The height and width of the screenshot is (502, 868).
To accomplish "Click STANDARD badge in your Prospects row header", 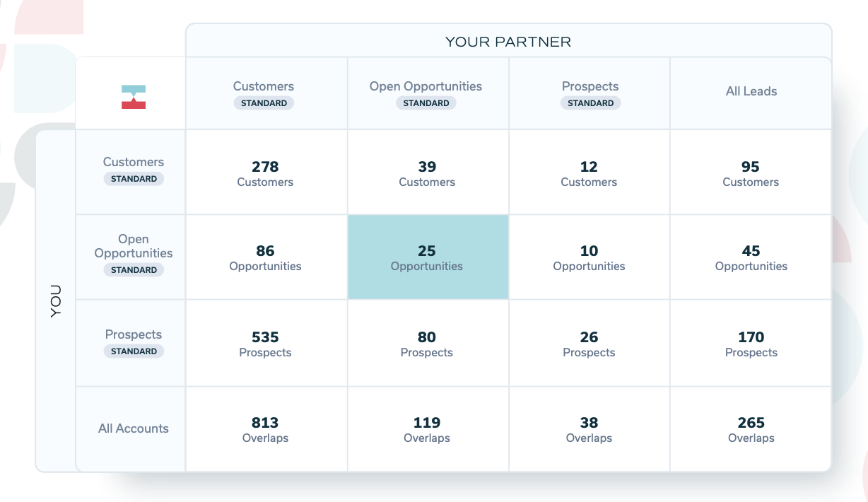I will click(x=134, y=351).
